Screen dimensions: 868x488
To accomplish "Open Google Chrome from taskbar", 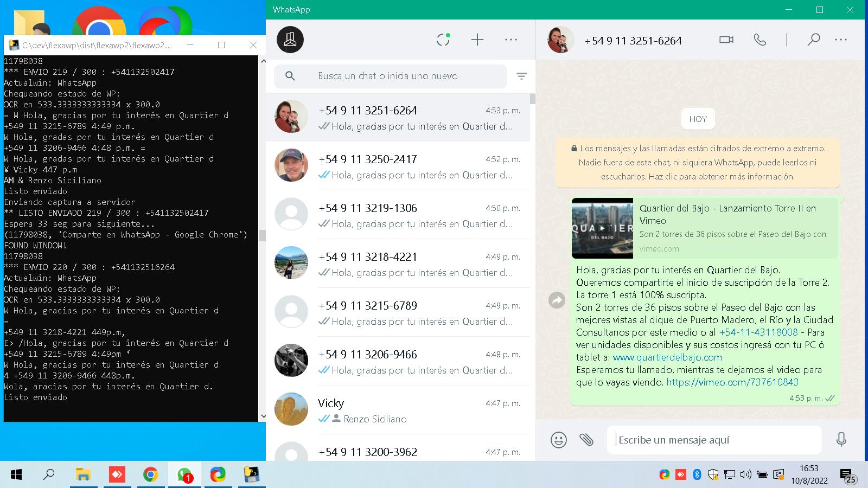I will 150,475.
